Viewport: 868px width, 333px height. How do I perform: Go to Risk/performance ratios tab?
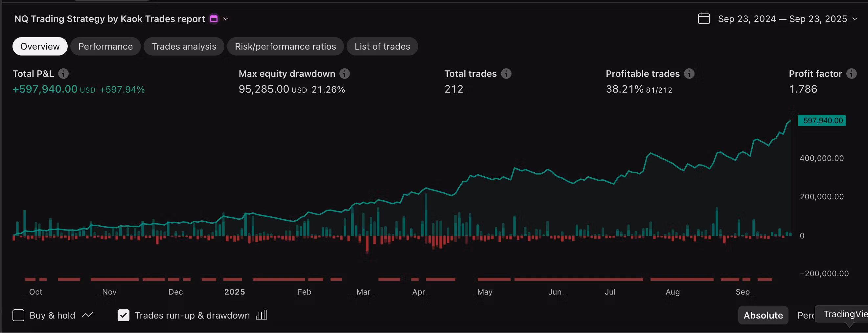coord(285,46)
